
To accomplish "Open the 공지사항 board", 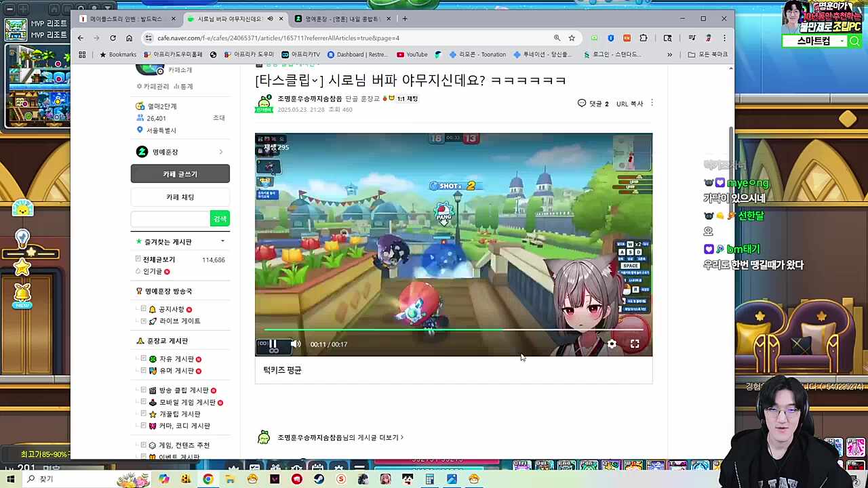I will tap(171, 309).
